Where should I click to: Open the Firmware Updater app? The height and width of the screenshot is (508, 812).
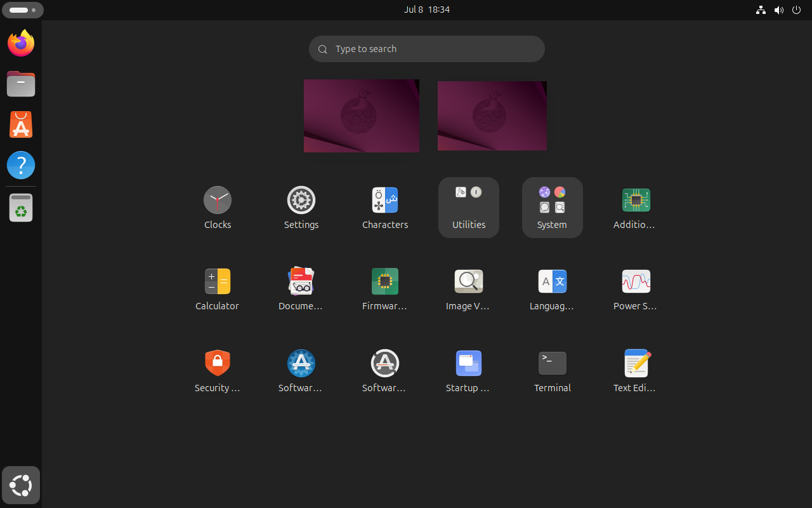[x=385, y=289]
